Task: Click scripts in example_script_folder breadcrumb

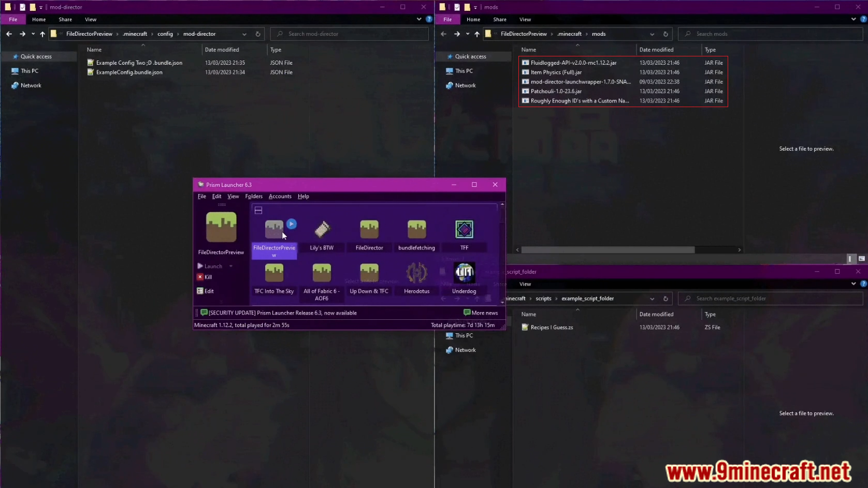Action: (543, 298)
